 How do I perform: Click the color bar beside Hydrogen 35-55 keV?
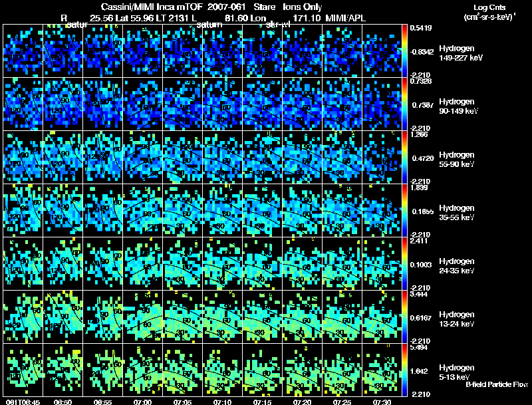point(404,211)
